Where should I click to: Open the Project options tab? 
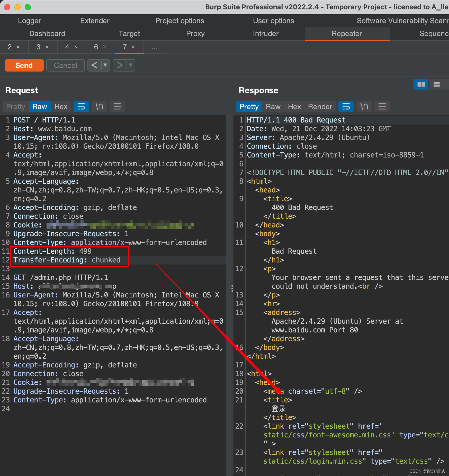point(179,21)
